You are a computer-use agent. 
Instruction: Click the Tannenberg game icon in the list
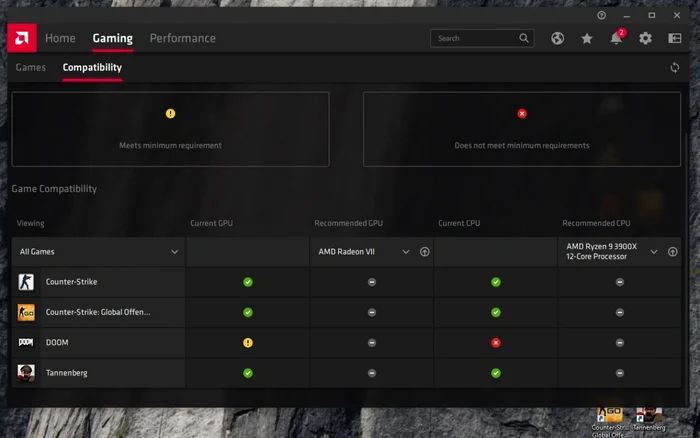point(26,373)
